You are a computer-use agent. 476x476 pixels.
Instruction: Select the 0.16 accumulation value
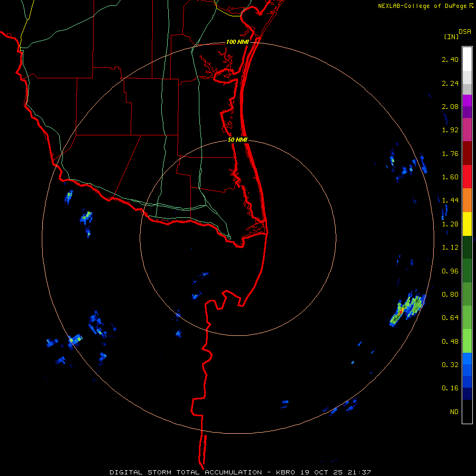pyautogui.click(x=450, y=388)
